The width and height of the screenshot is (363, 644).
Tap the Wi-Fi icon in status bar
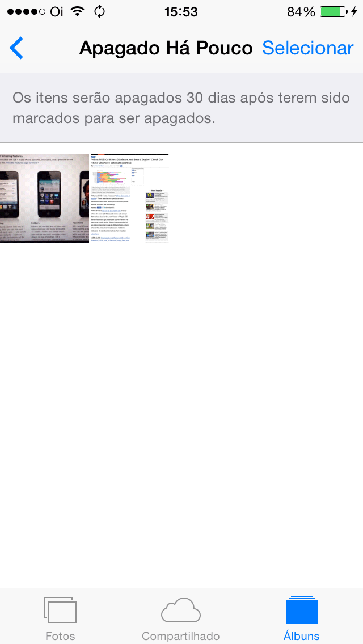pos(77,11)
